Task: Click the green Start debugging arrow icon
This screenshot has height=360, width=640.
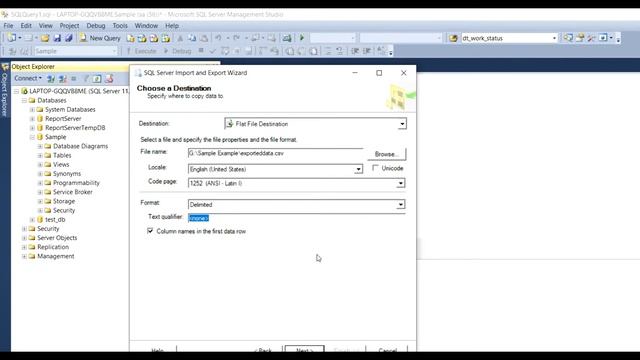Action: pyautogui.click(x=302, y=38)
